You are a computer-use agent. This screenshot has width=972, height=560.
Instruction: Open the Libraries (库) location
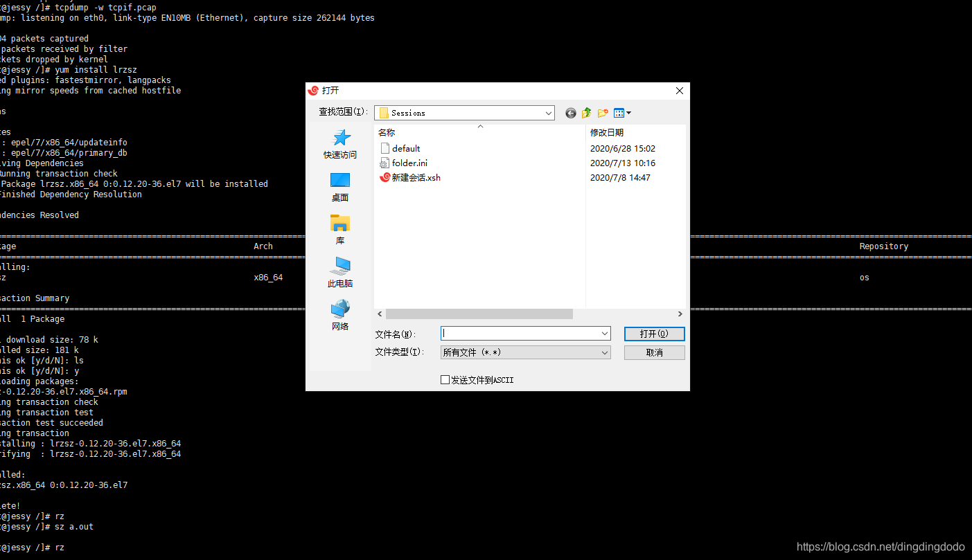pyautogui.click(x=340, y=230)
